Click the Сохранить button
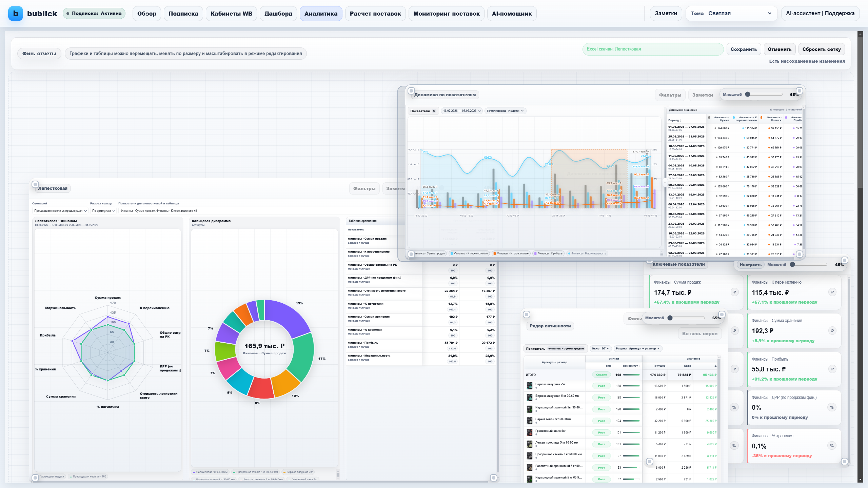The image size is (868, 488). point(744,49)
